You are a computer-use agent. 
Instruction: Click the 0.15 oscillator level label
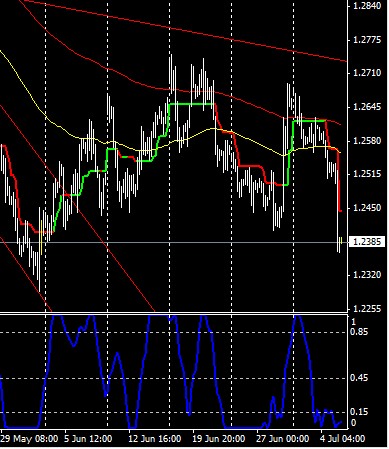click(x=359, y=412)
